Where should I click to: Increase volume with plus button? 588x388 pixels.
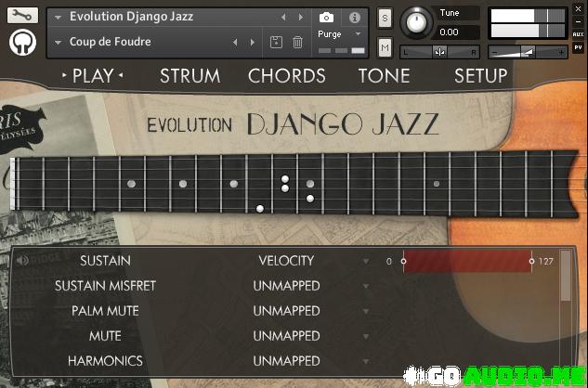[561, 53]
